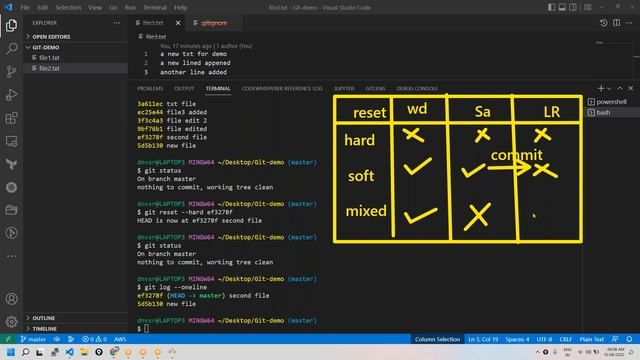
Task: Change encoding via UTF-8
Action: [544, 339]
